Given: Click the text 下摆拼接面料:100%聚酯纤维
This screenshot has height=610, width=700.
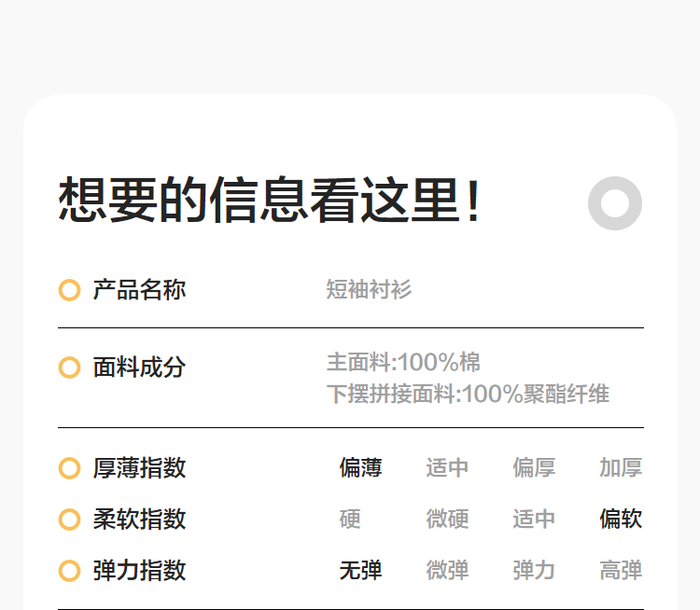Looking at the screenshot, I should pyautogui.click(x=468, y=394).
